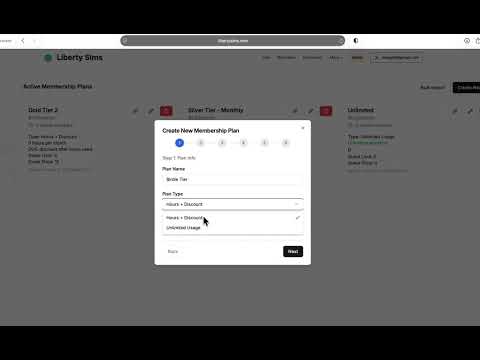Viewport: 480px width, 360px height.
Task: Click the red delete icon for Silver Tier - Monthly
Action: (x=326, y=111)
